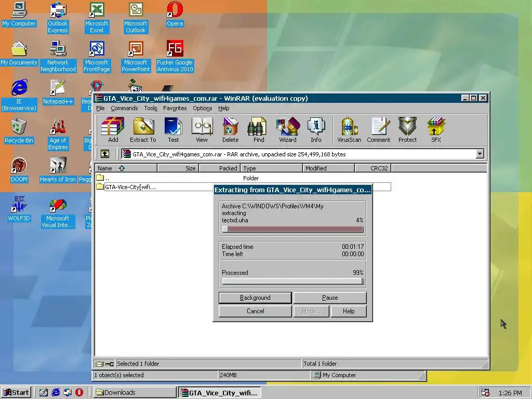Click the View toolbar icon
The image size is (532, 399).
[202, 129]
